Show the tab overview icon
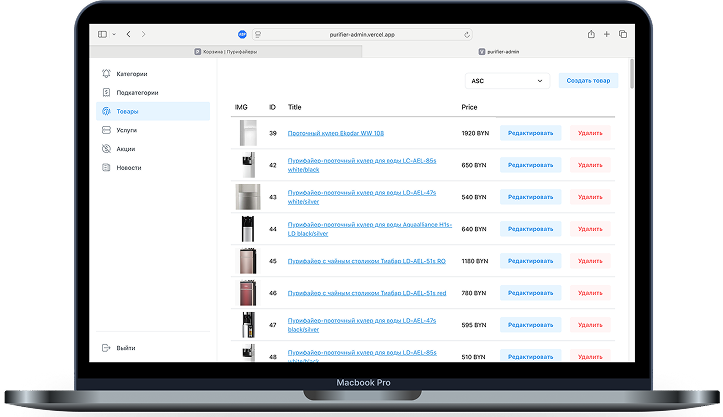Image resolution: width=723 pixels, height=417 pixels. click(623, 34)
